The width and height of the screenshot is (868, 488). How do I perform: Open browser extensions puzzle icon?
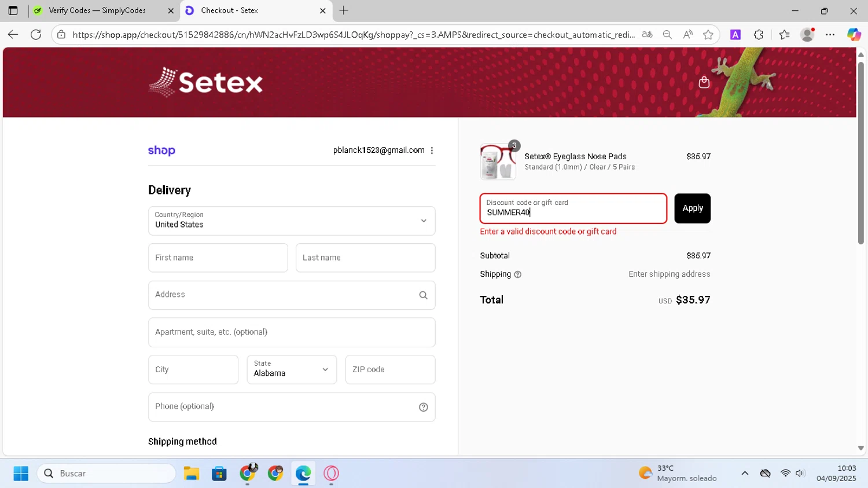[x=759, y=35]
